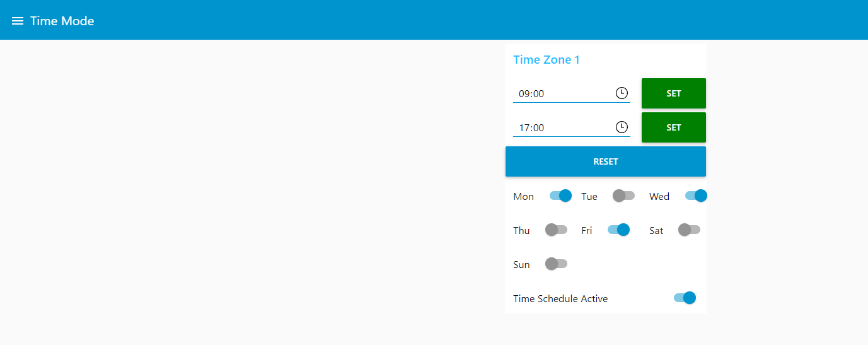Enable the Sat switch
Viewport: 868px width, 345px height.
[689, 230]
